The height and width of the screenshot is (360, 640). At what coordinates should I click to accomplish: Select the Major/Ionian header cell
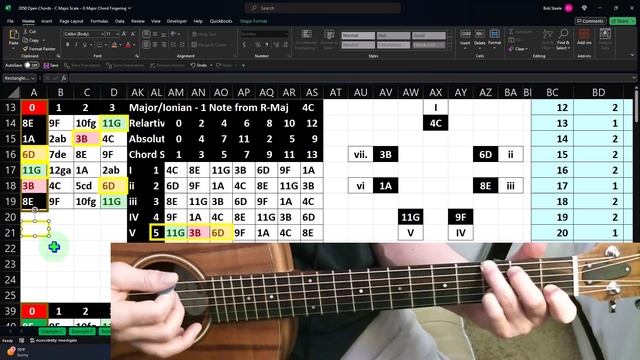point(209,108)
